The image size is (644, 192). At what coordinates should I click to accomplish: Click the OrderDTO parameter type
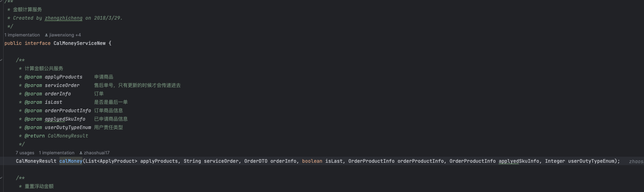(256, 161)
